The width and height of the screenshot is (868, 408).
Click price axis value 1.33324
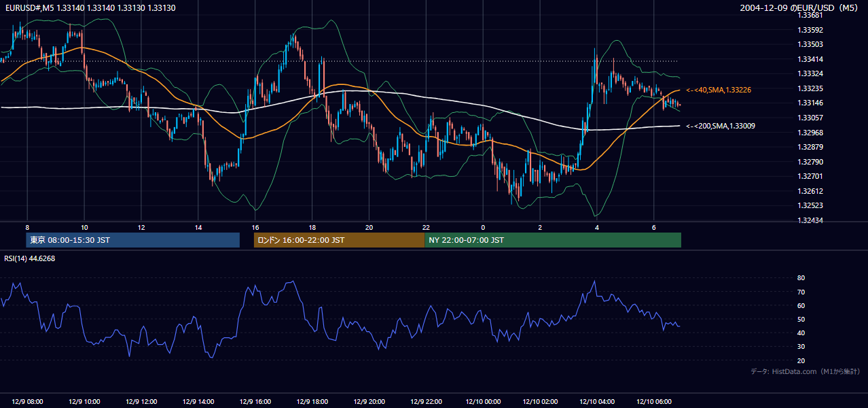click(810, 73)
